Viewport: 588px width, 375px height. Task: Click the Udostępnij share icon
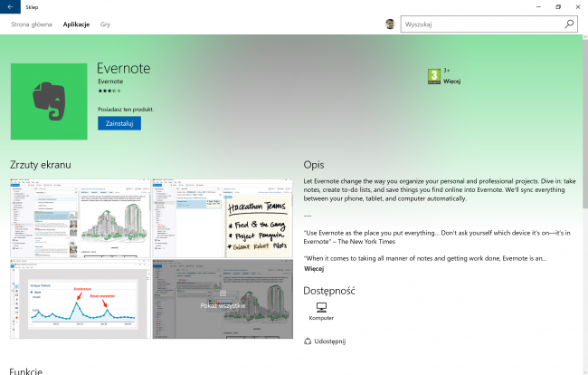(x=308, y=341)
